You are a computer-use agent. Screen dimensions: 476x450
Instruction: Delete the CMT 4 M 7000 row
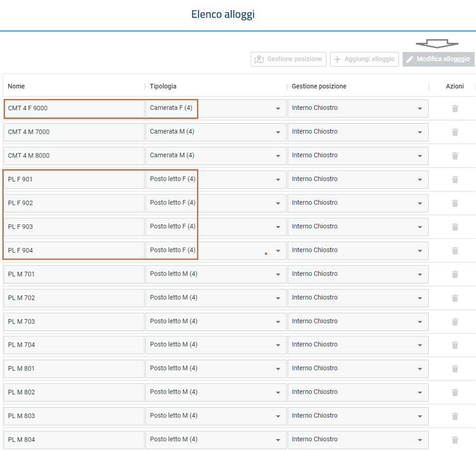pos(455,132)
